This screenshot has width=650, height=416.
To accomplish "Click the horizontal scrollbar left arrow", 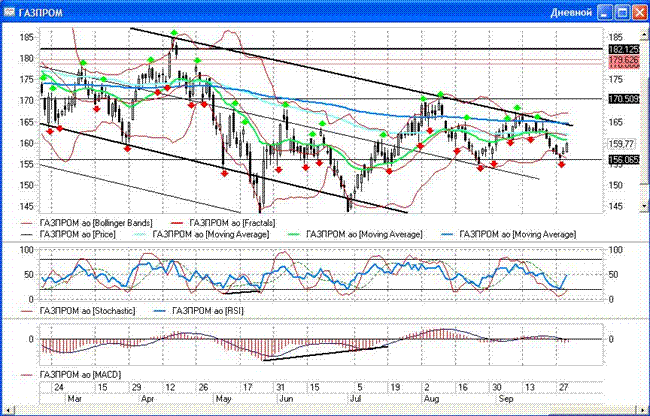I will click(7, 409).
